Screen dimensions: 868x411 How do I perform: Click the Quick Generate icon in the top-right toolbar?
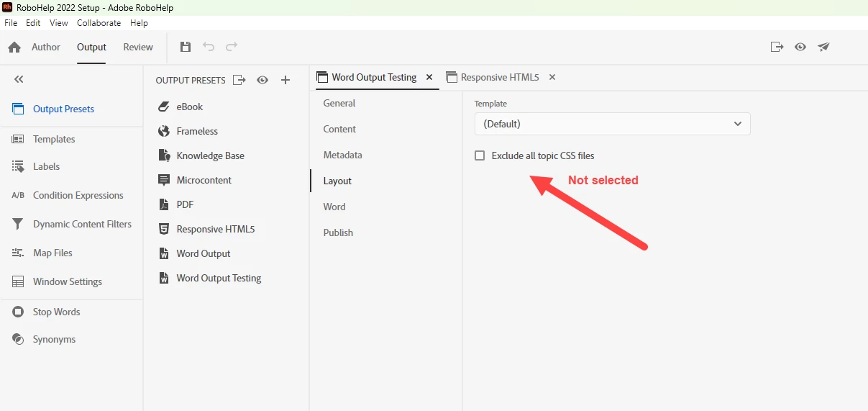tap(777, 47)
